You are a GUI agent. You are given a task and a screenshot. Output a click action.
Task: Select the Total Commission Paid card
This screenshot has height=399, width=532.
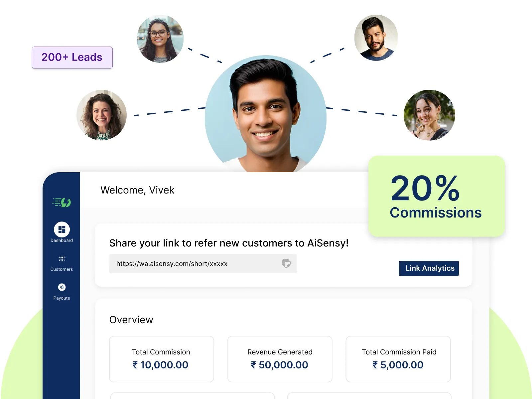point(398,359)
